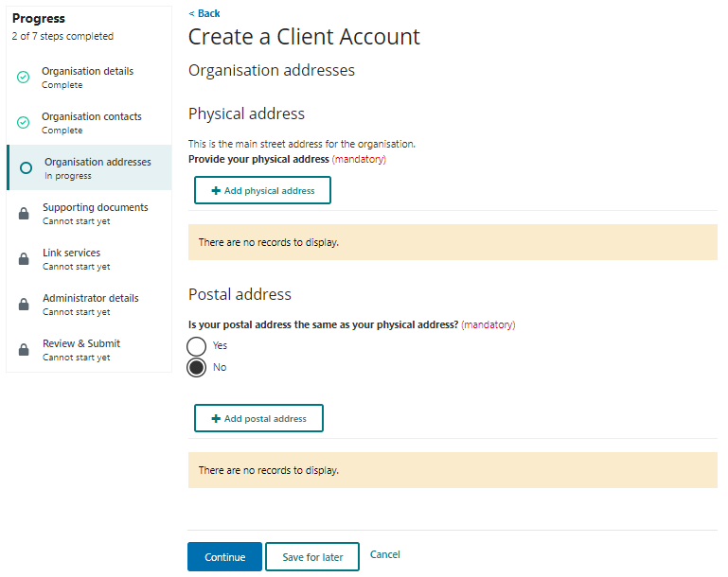The height and width of the screenshot is (577, 728).
Task: Go back using the Back link
Action: pos(204,13)
